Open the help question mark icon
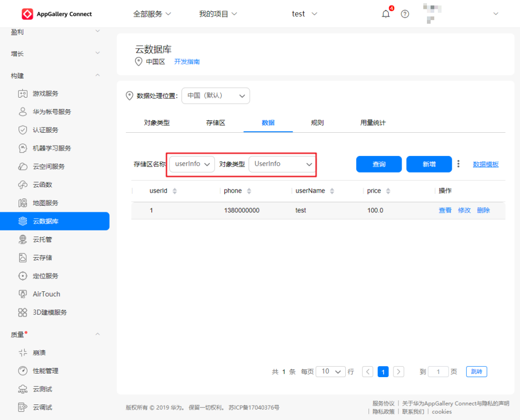The image size is (520, 420). point(405,14)
